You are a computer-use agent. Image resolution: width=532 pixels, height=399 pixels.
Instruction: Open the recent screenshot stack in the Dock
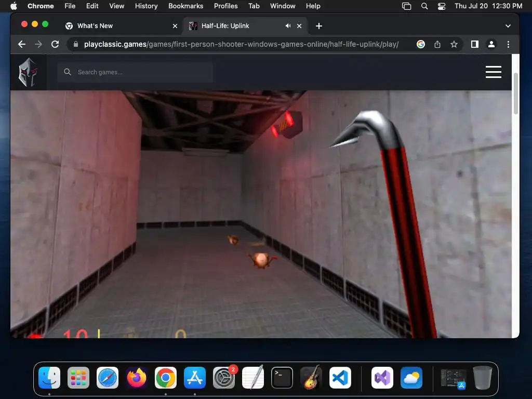(453, 379)
